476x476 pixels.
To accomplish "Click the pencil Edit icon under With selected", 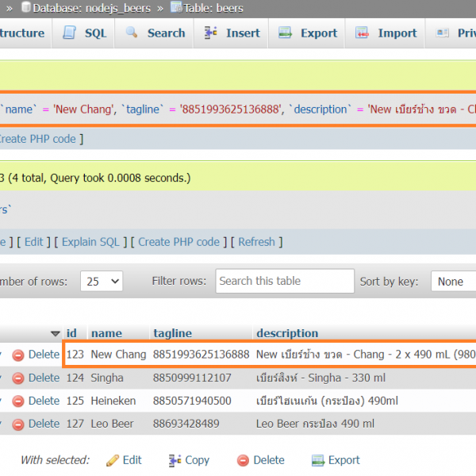I will pos(113,460).
